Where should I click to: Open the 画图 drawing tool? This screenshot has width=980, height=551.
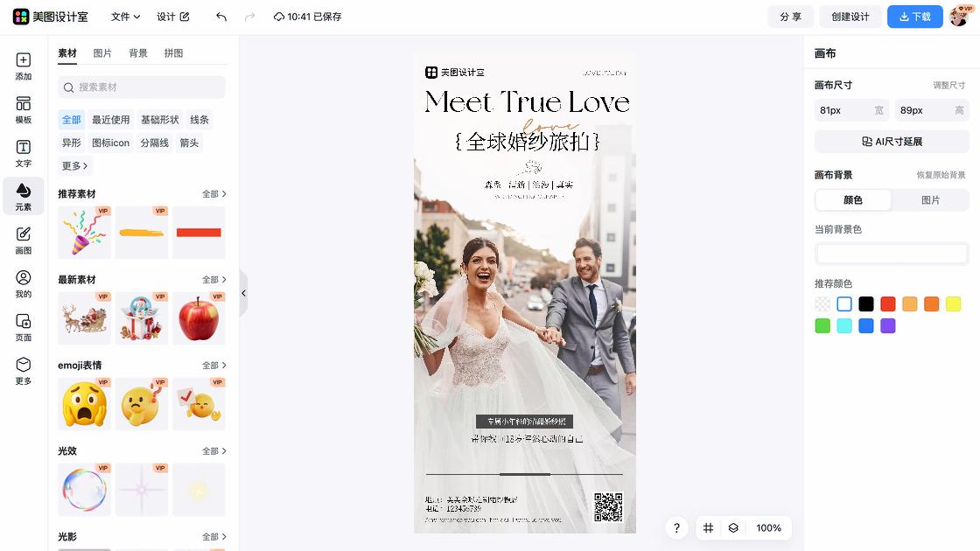point(24,240)
